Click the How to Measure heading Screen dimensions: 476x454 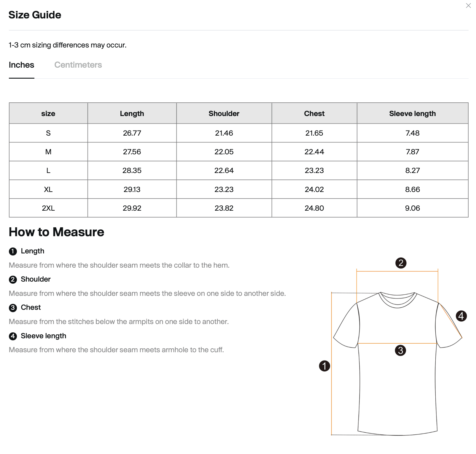coord(56,232)
